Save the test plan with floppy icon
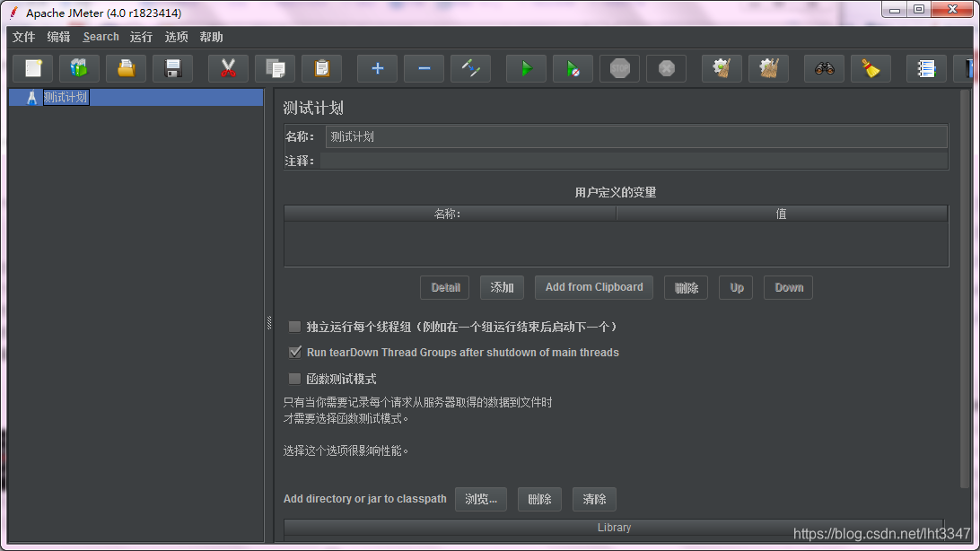Image resolution: width=980 pixels, height=551 pixels. click(173, 68)
